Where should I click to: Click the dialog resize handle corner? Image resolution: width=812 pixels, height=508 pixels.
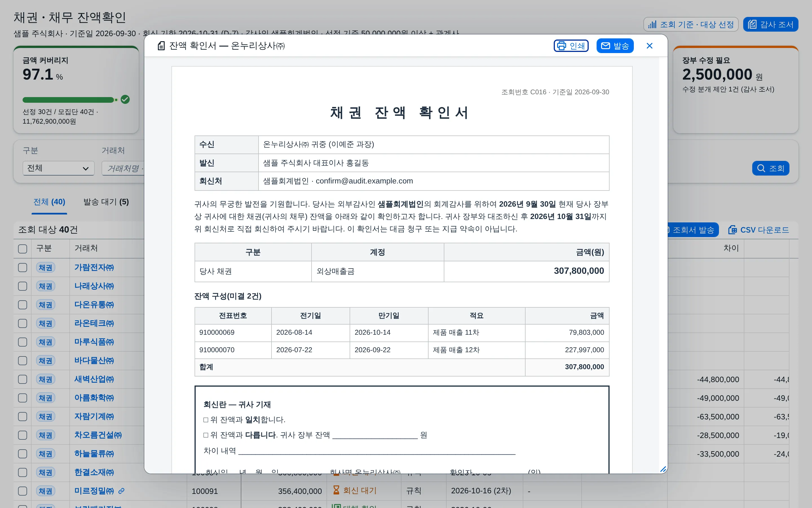coord(663,469)
